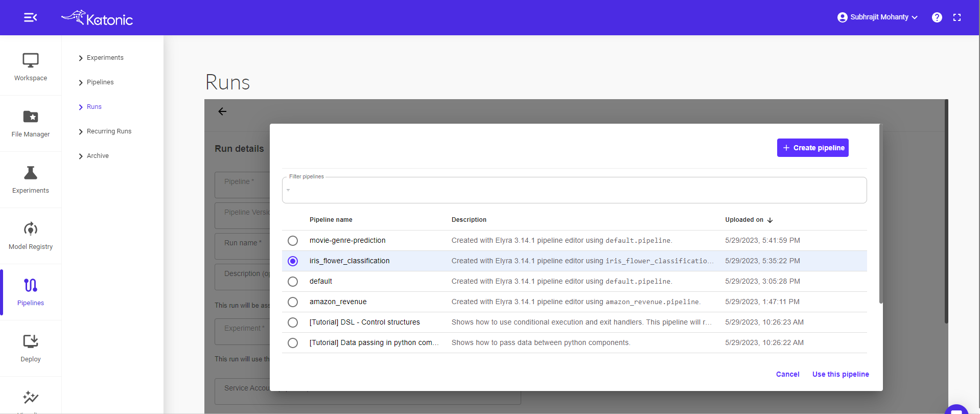Expand the Experiments chevron in submenu
This screenshot has width=980, height=414.
pyautogui.click(x=81, y=58)
